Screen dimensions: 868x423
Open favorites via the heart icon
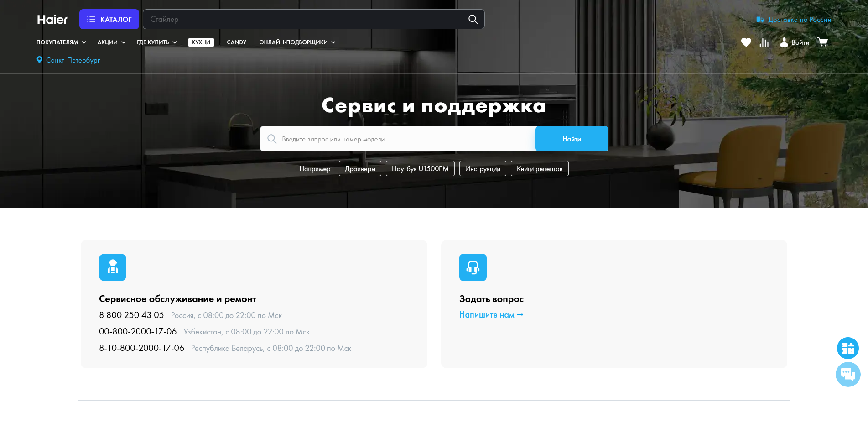(x=746, y=42)
